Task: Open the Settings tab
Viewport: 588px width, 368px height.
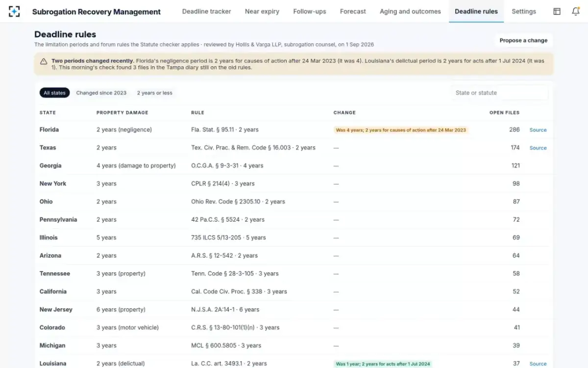Action: pyautogui.click(x=524, y=11)
